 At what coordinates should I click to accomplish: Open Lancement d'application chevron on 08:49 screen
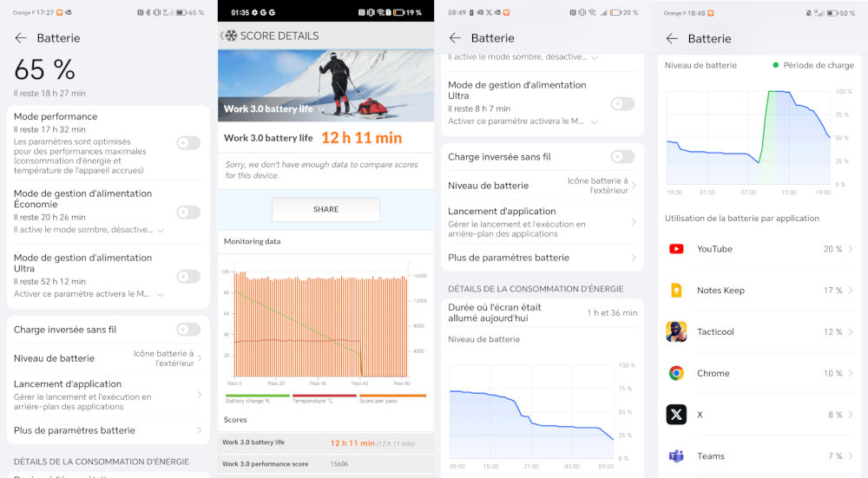[x=634, y=222]
